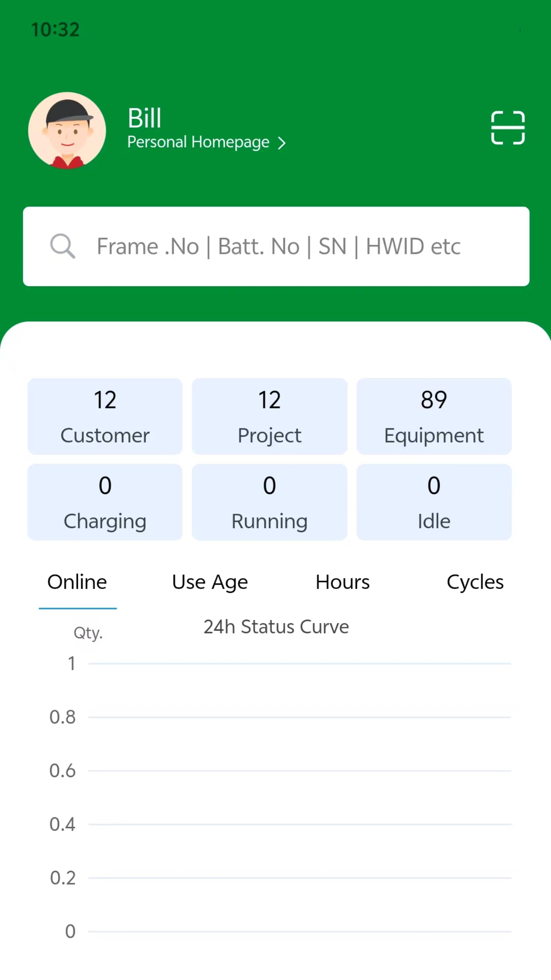This screenshot has width=551, height=980.
Task: Click the 24h Status Curve title
Action: (x=276, y=627)
